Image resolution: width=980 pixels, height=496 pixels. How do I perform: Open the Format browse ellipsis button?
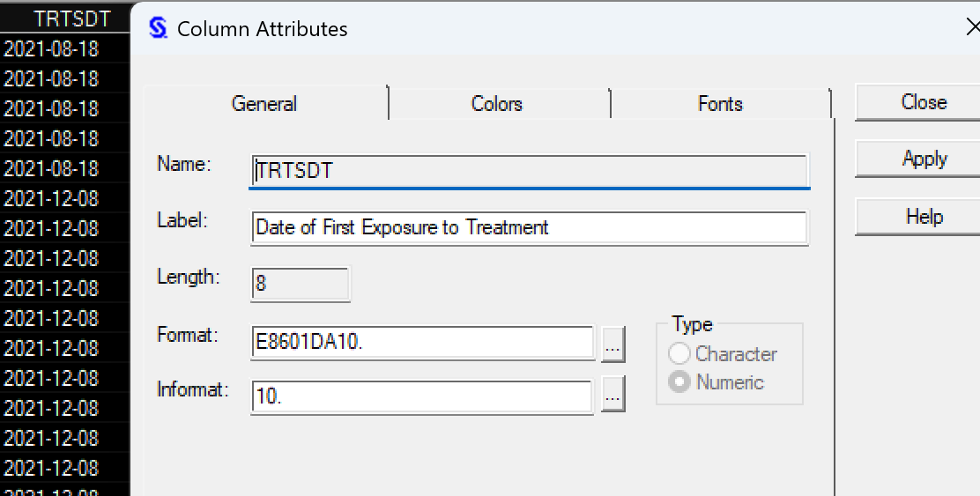tap(613, 344)
